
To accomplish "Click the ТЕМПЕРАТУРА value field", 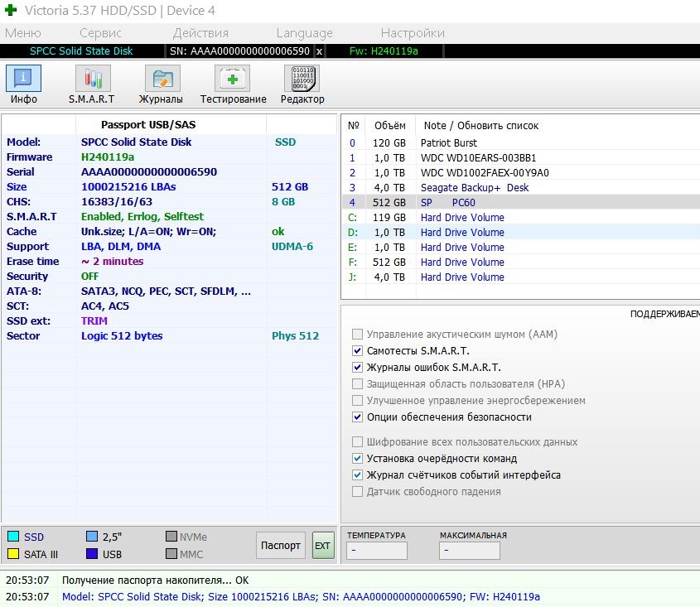I will point(377,551).
